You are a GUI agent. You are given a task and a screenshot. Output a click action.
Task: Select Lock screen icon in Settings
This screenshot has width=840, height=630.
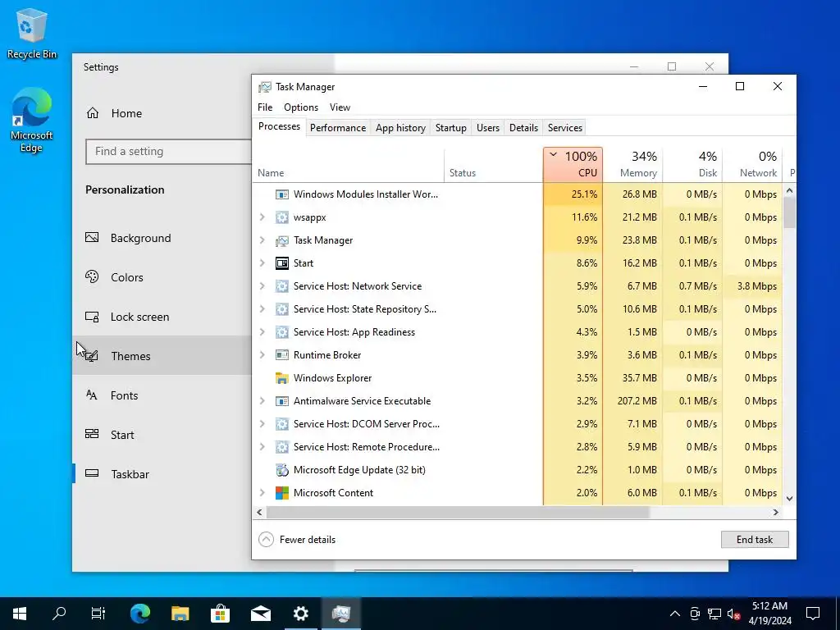[x=92, y=317]
